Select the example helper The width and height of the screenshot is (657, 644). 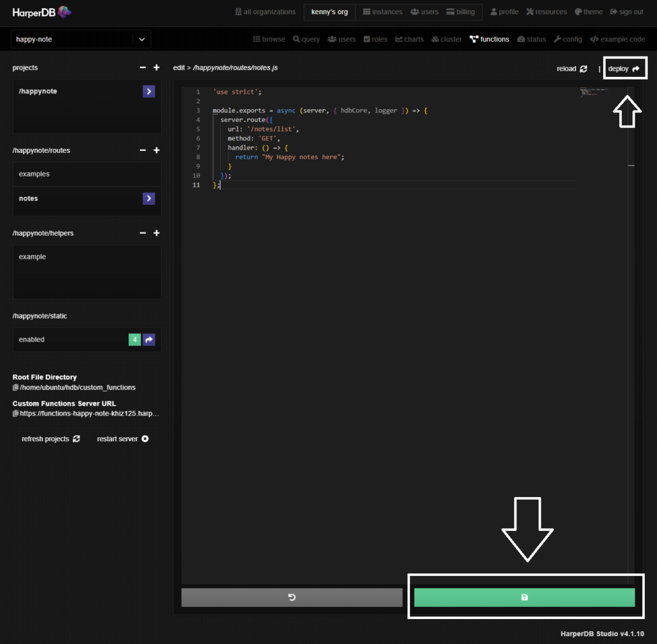tap(87, 257)
